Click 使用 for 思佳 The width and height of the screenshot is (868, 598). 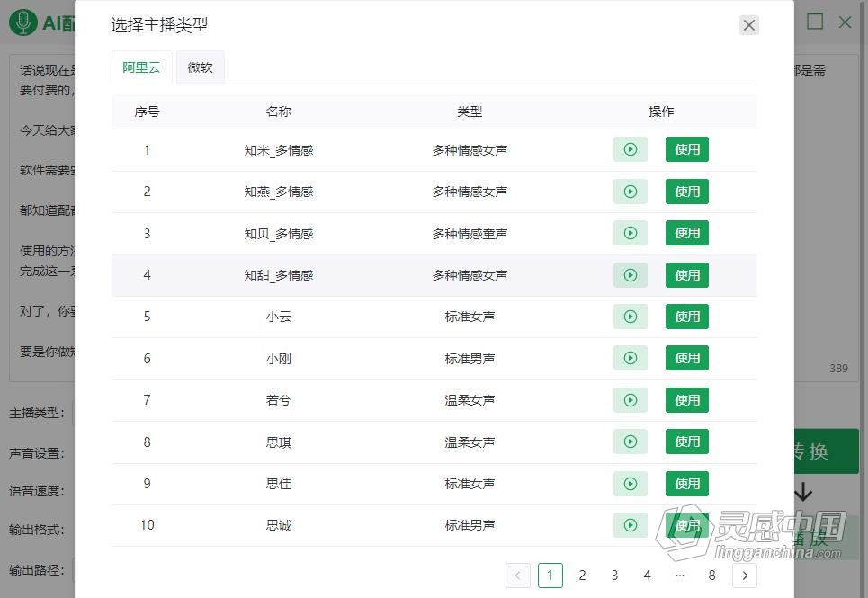coord(687,484)
